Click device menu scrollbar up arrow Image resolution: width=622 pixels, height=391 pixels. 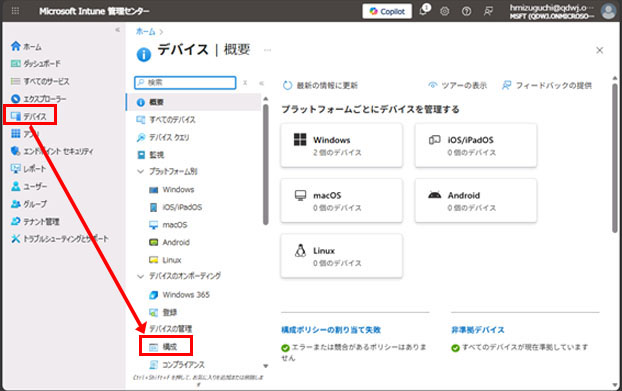point(265,98)
